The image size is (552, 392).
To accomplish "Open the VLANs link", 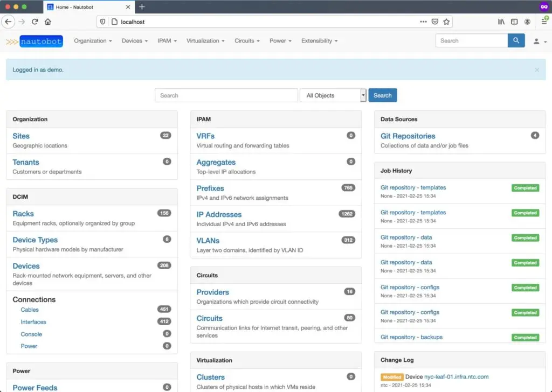I will pyautogui.click(x=208, y=241).
